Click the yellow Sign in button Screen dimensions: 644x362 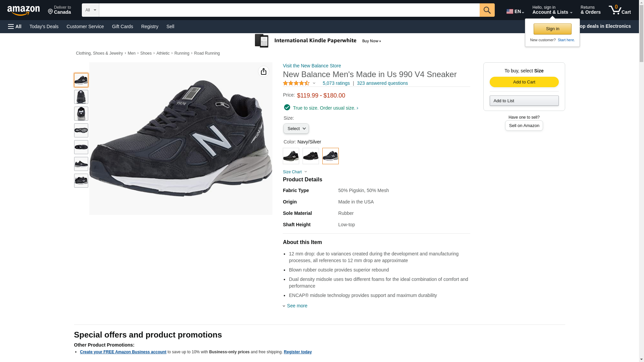tap(552, 29)
